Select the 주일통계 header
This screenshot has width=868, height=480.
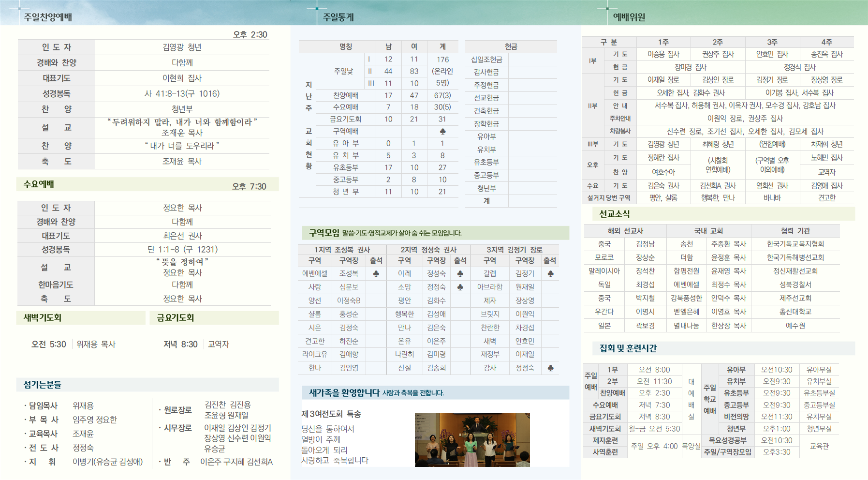[x=338, y=17]
